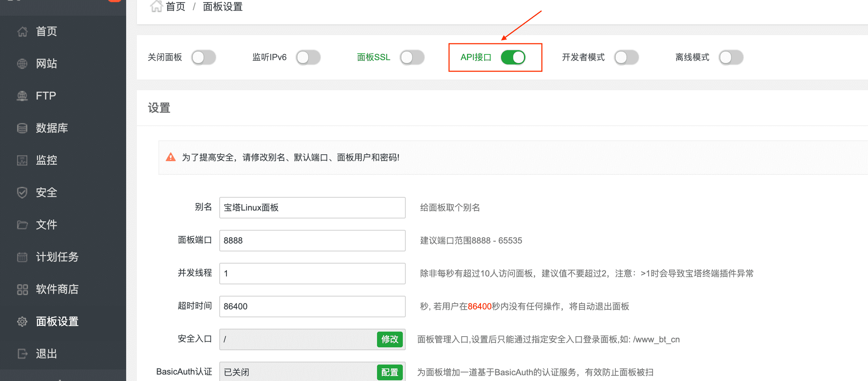
Task: Click the red 86400 in the timeout hint
Action: coord(480,307)
